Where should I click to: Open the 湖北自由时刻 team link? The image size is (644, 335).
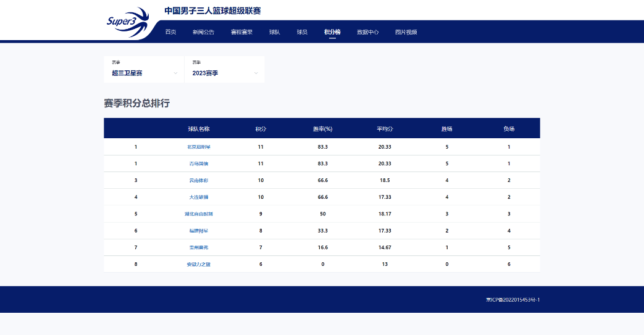tap(199, 214)
